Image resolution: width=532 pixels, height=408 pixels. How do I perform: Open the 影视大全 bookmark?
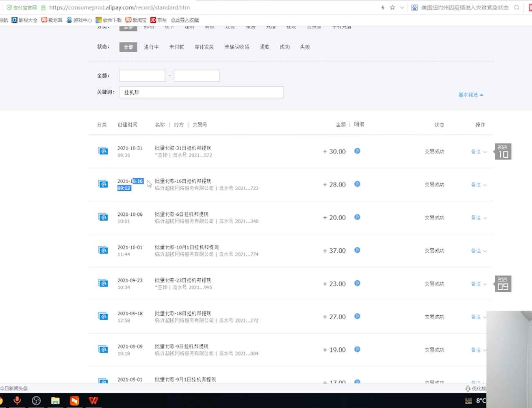coord(25,20)
